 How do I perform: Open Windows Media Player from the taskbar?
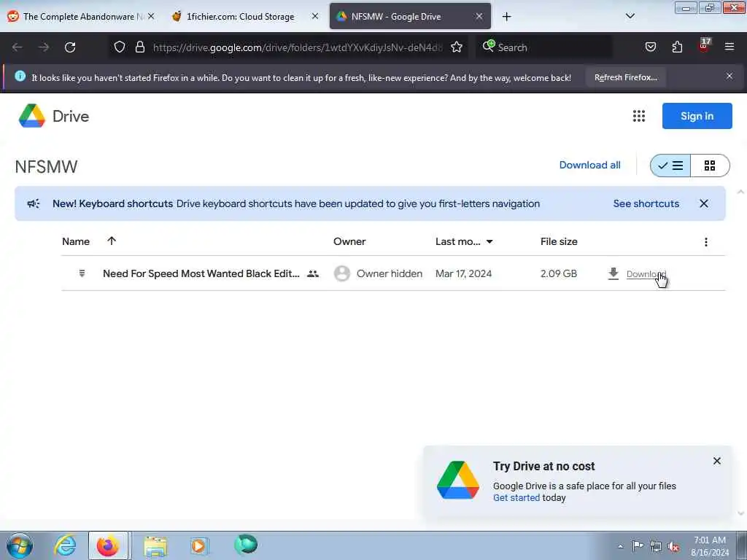click(199, 545)
